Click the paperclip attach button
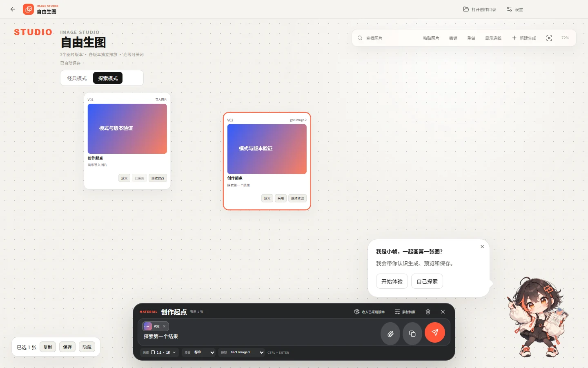 [x=390, y=334]
